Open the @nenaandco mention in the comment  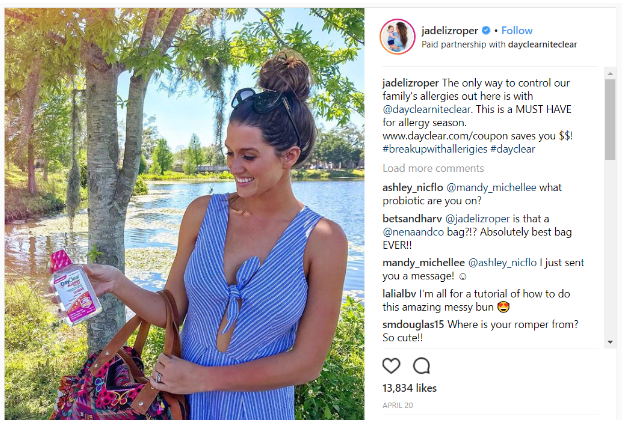click(413, 232)
